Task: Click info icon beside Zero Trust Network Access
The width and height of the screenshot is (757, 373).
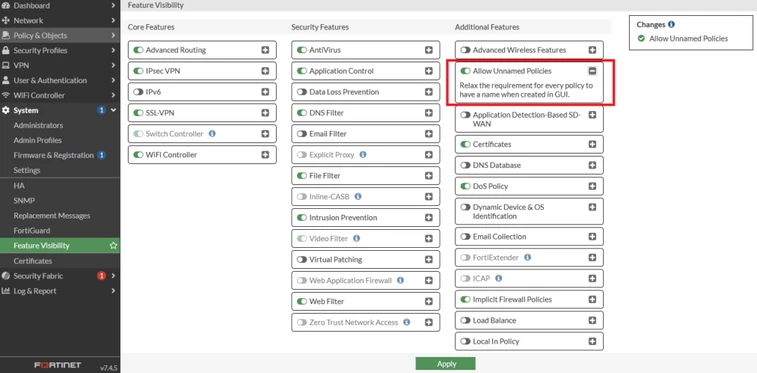Action: tap(407, 322)
